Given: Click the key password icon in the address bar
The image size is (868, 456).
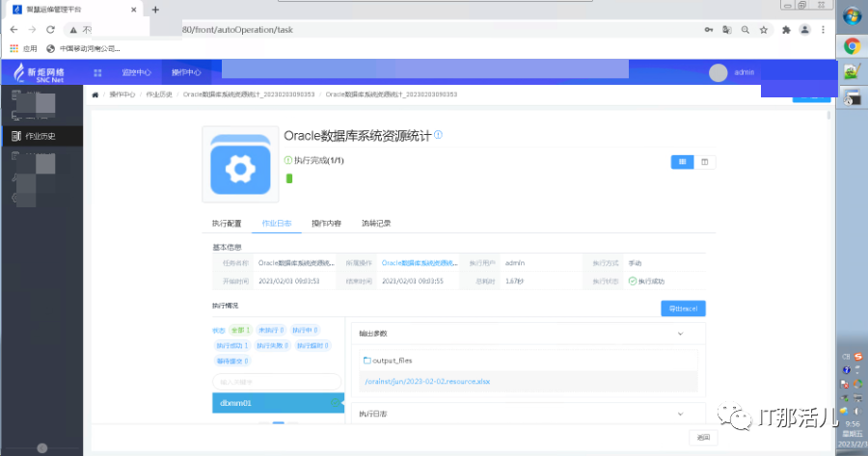Looking at the screenshot, I should (709, 30).
